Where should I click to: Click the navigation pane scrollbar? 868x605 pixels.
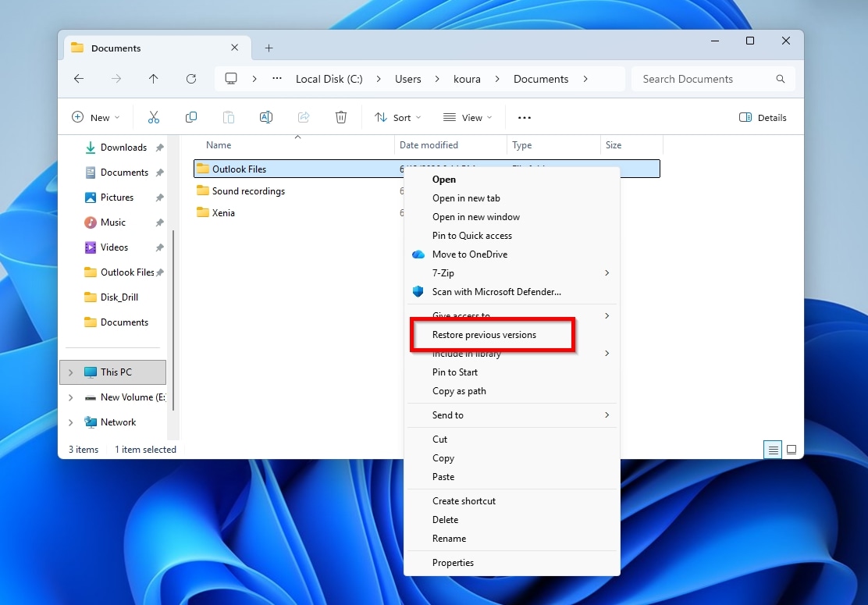(174, 320)
